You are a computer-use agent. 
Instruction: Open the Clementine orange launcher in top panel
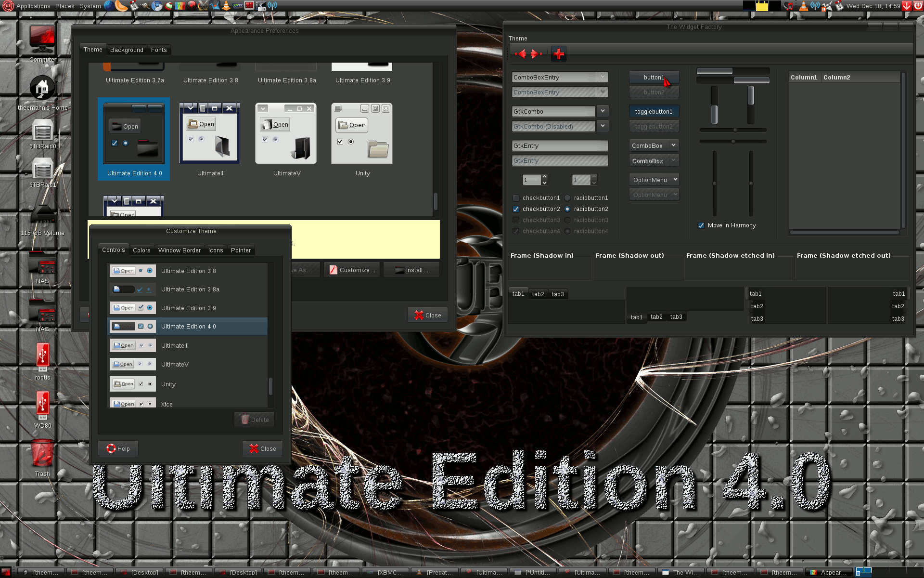(x=121, y=6)
